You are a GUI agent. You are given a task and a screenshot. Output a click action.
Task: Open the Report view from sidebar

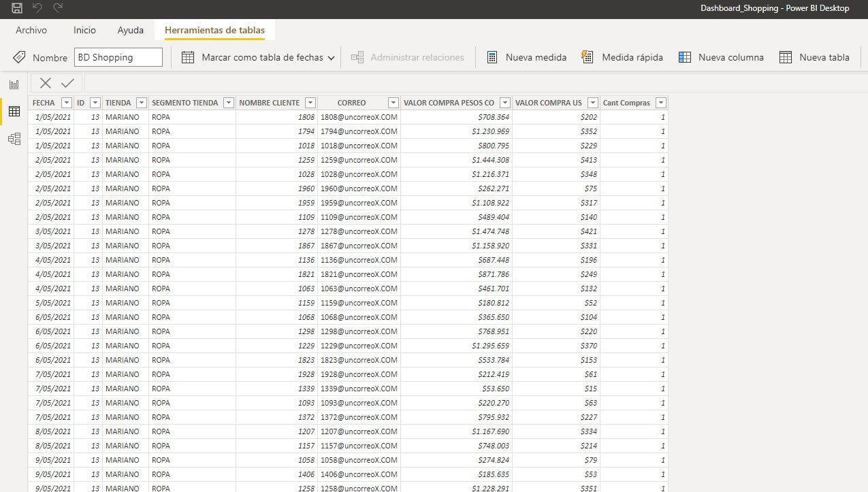pos(14,84)
